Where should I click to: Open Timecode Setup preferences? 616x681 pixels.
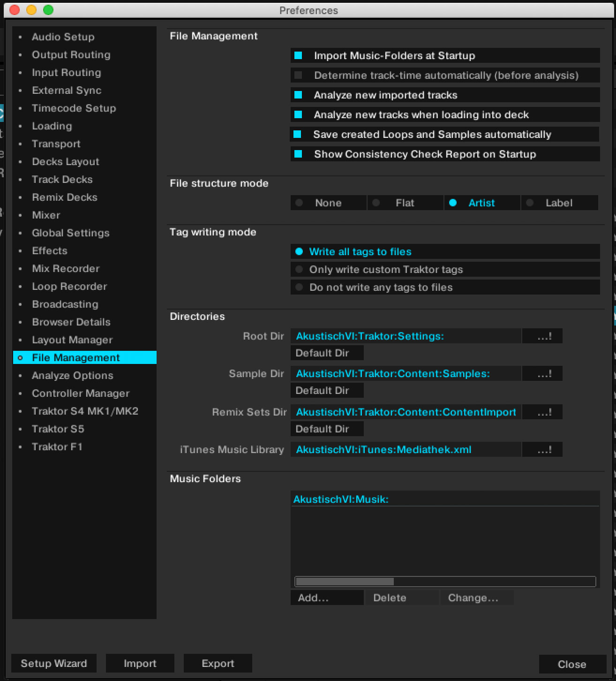[x=84, y=108]
